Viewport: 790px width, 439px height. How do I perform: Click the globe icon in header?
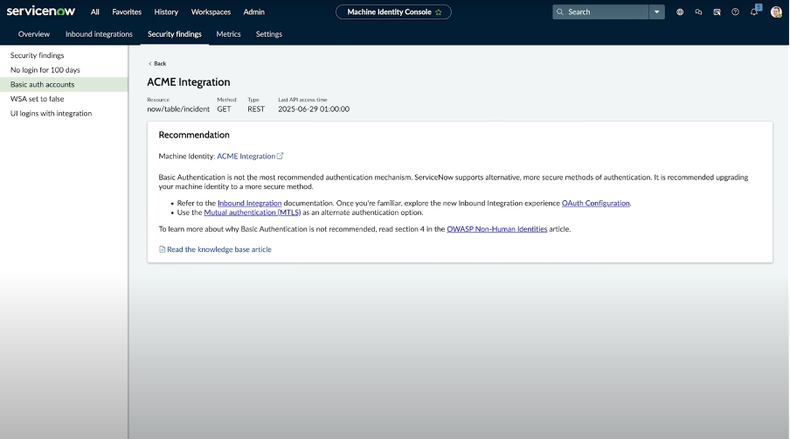point(680,12)
